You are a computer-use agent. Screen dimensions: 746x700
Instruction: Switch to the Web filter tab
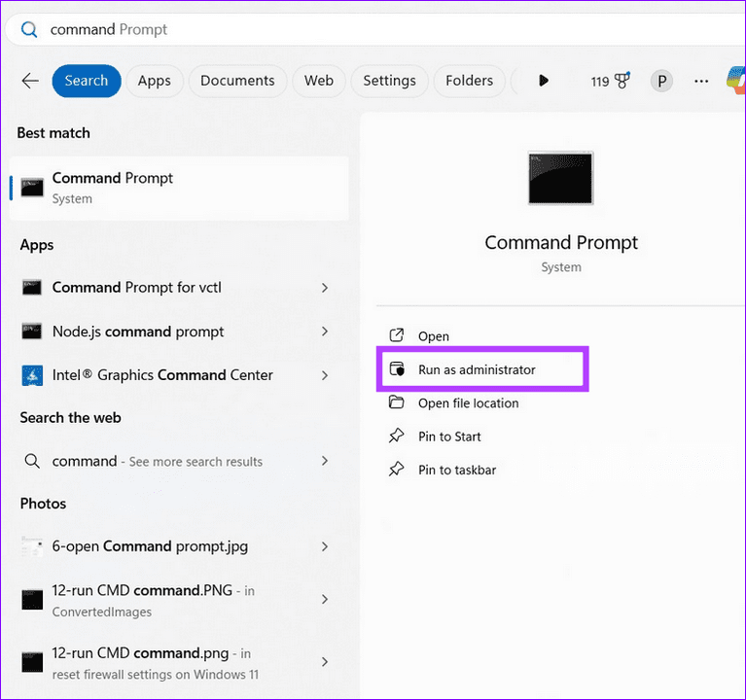click(x=319, y=81)
